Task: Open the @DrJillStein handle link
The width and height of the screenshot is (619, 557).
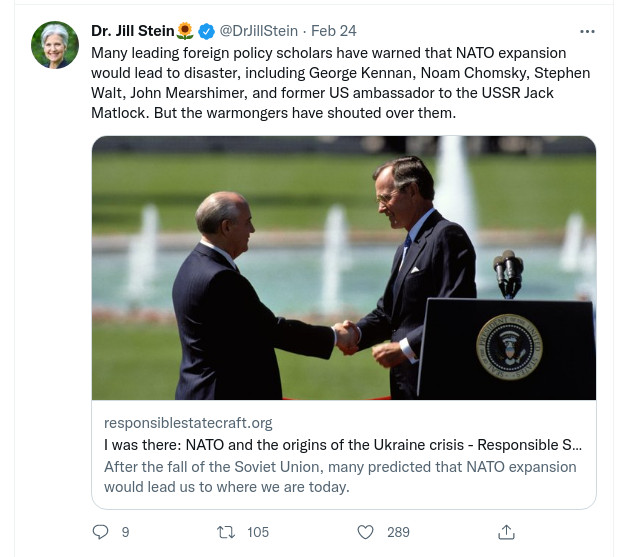Action: 258,31
